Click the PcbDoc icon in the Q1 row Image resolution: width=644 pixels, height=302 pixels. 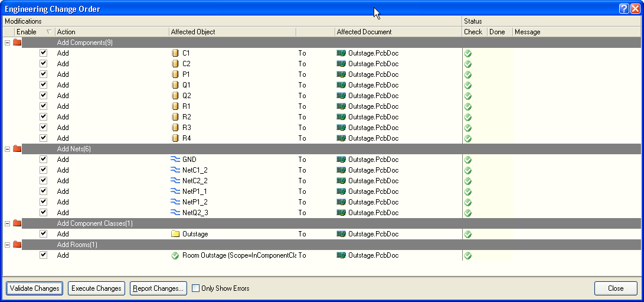click(341, 85)
